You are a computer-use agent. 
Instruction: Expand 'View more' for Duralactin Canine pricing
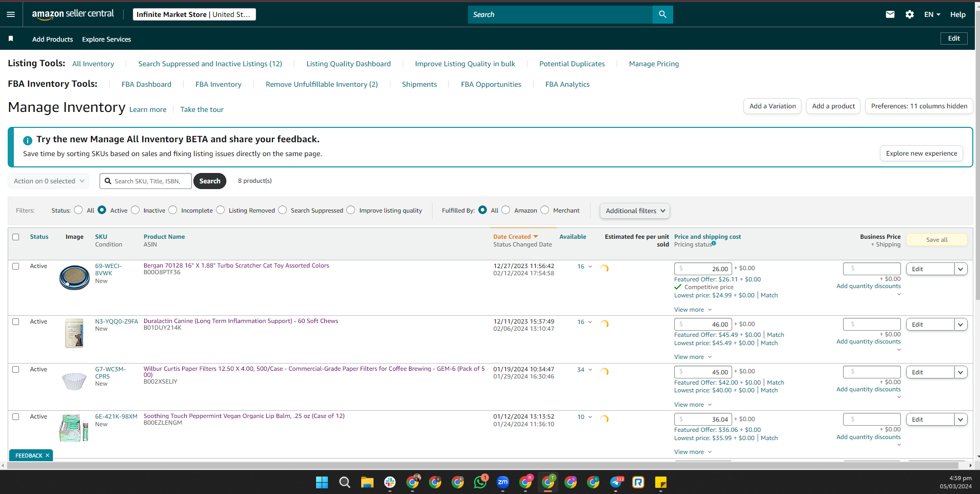(693, 357)
